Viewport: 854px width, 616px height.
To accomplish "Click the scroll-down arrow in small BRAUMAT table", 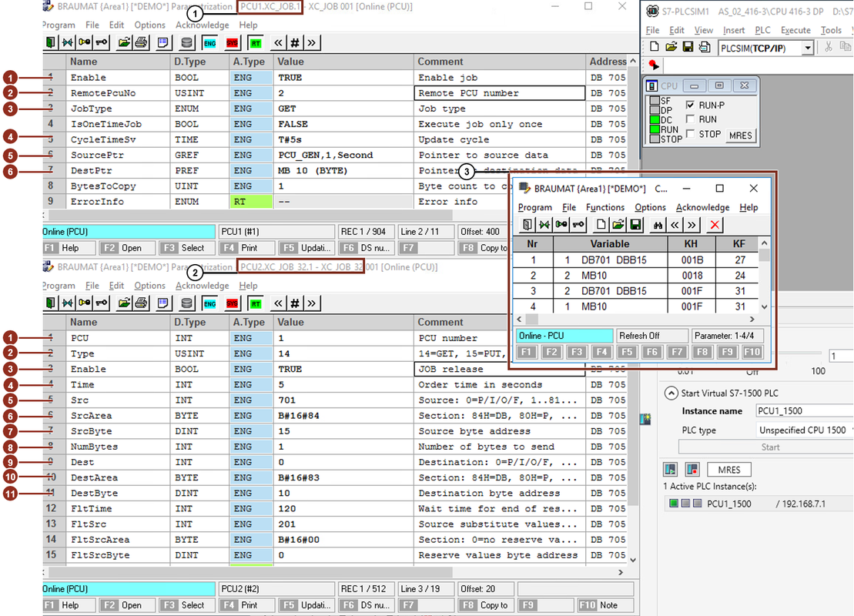I will pos(764,306).
